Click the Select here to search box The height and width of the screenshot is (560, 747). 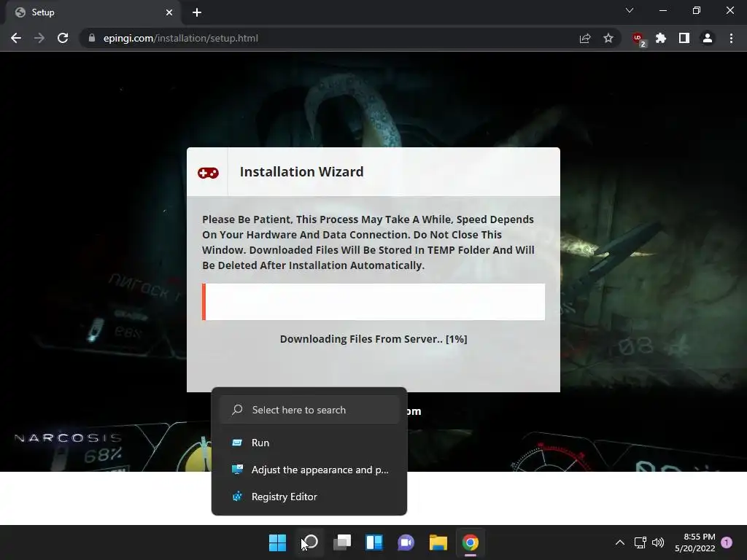pyautogui.click(x=309, y=410)
